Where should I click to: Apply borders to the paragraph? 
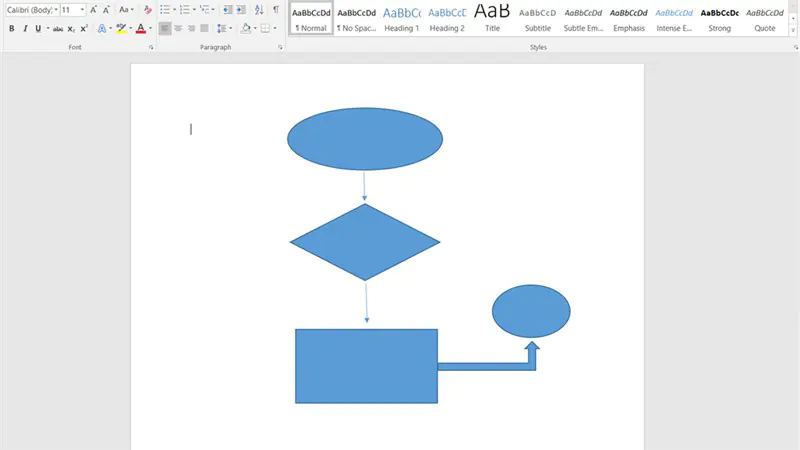[x=265, y=29]
